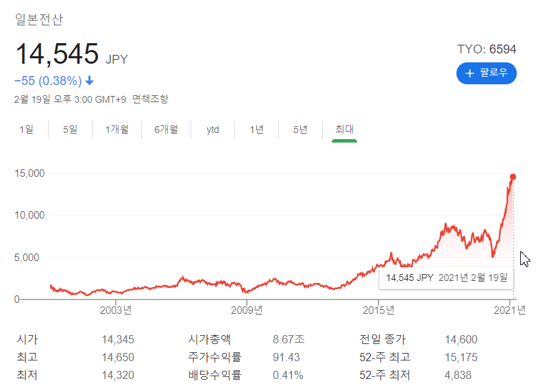Click the 15,000 y-axis label
The height and width of the screenshot is (392, 538).
click(29, 173)
